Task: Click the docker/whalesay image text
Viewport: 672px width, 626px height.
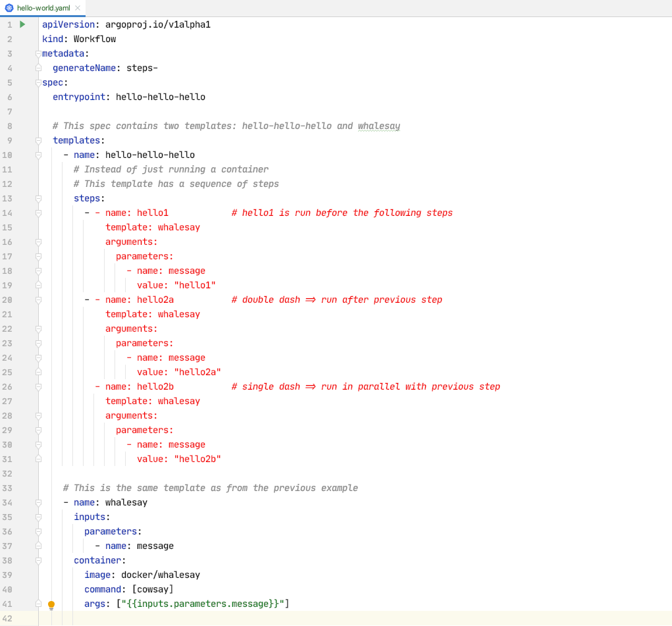Action: (x=161, y=575)
